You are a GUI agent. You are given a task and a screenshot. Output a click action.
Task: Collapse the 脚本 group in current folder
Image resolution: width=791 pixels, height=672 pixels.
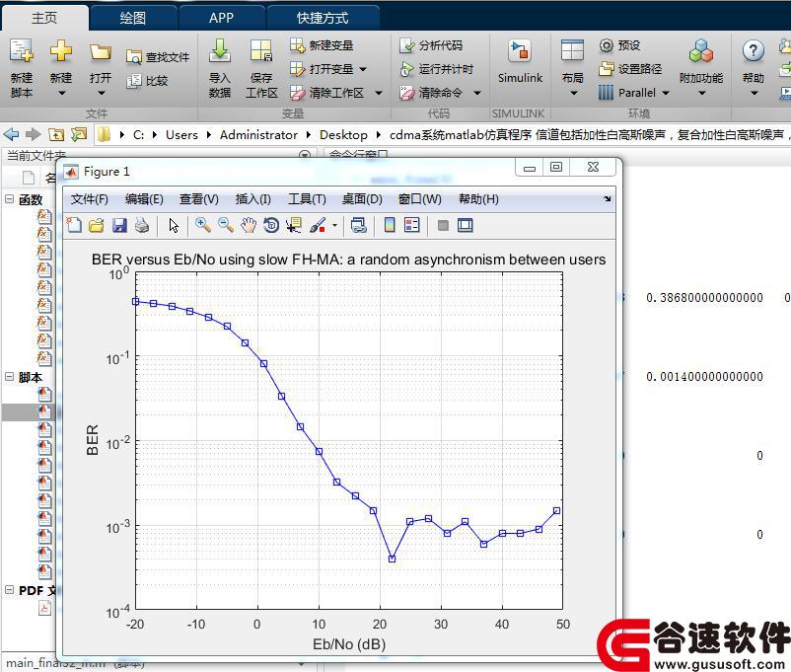pos(10,377)
